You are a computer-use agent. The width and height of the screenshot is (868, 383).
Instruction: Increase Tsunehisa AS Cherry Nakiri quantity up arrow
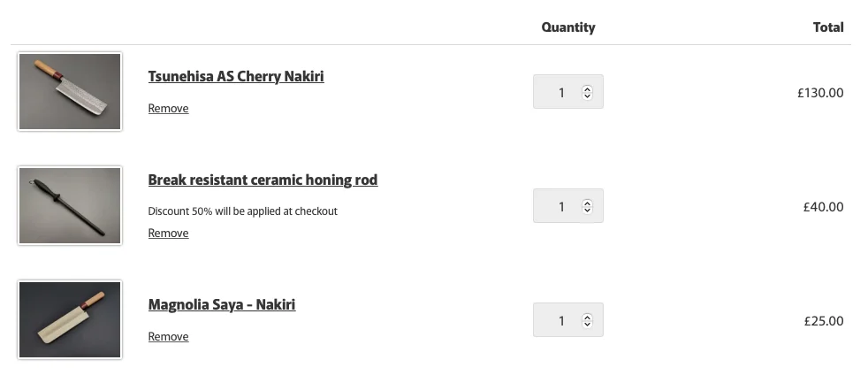pyautogui.click(x=587, y=88)
